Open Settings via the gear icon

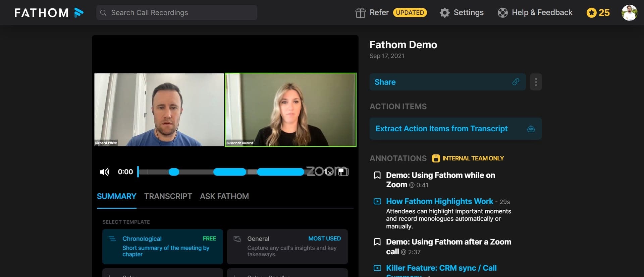pos(444,13)
